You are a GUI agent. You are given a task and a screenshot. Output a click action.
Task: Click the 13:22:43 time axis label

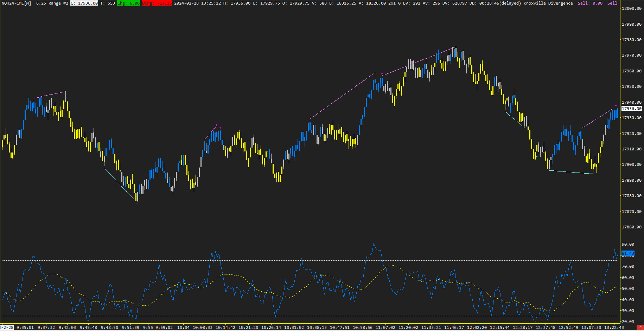click(x=614, y=327)
